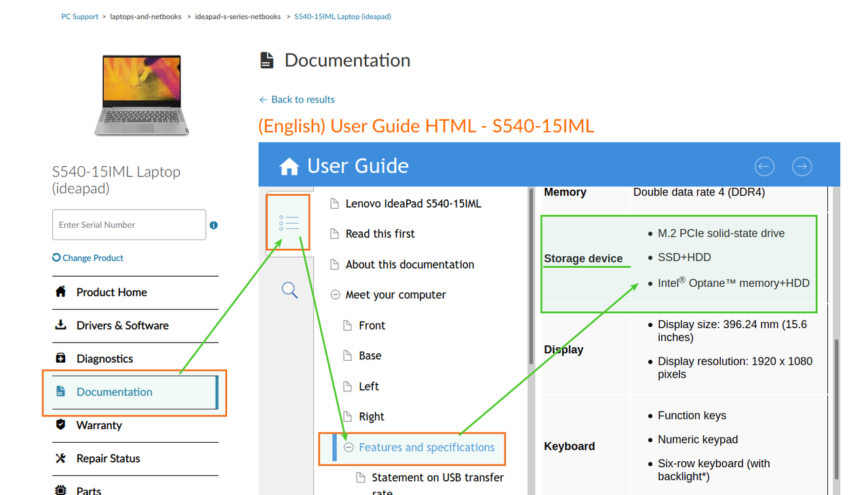The width and height of the screenshot is (868, 495).
Task: Open Read this first tree item
Action: tap(380, 234)
